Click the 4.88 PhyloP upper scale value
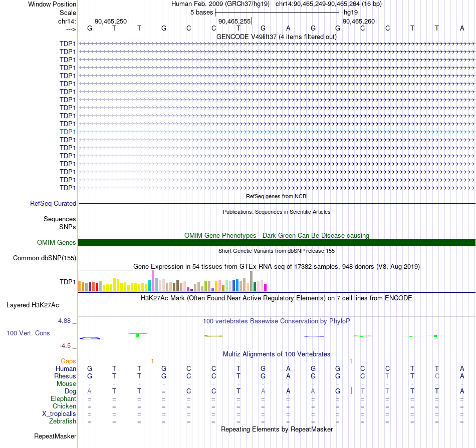 point(64,320)
